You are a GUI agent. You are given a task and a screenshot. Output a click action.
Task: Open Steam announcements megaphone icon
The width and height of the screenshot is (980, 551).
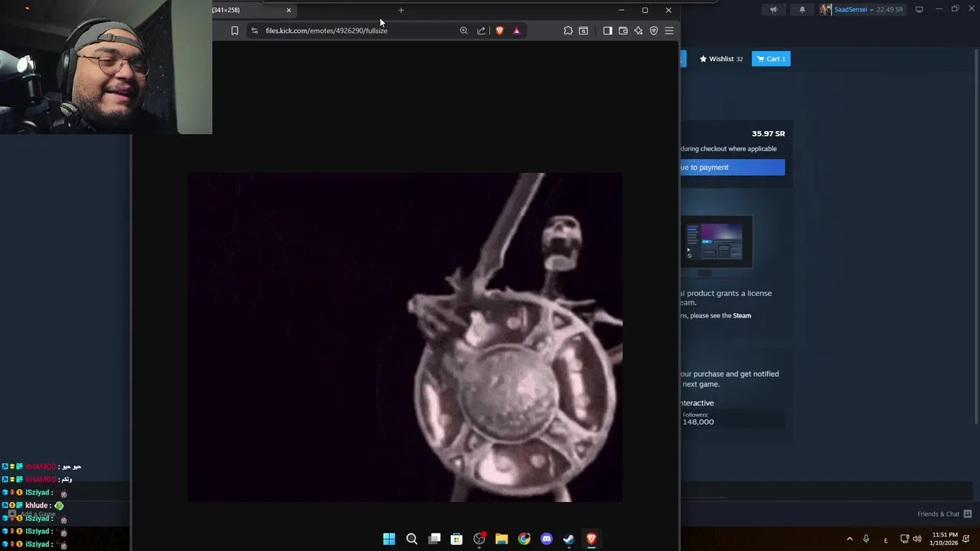point(773,9)
